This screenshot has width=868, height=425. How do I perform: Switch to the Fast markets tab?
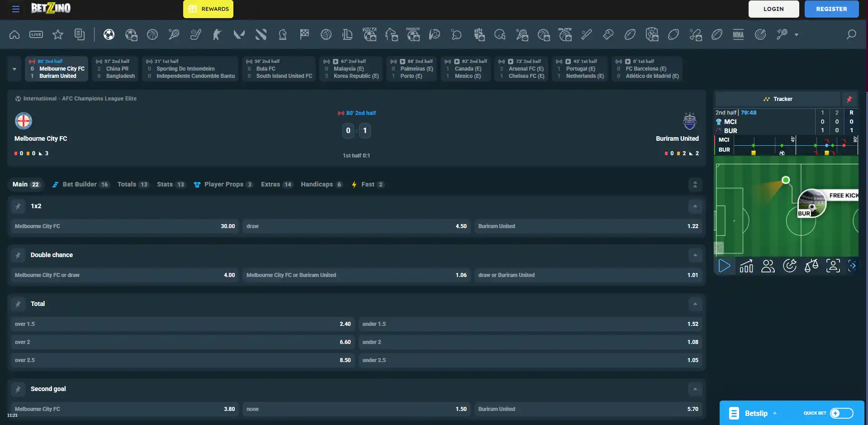(x=368, y=185)
